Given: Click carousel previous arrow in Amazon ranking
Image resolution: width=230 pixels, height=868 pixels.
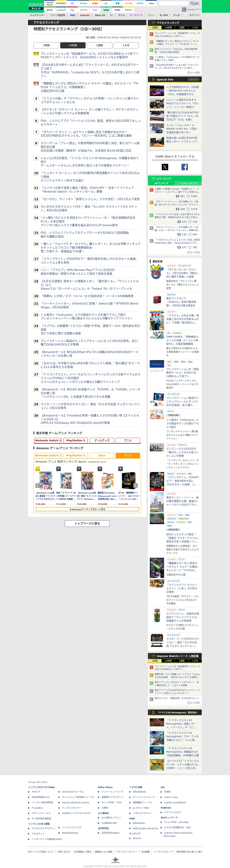Looking at the screenshot, I should (x=37, y=486).
